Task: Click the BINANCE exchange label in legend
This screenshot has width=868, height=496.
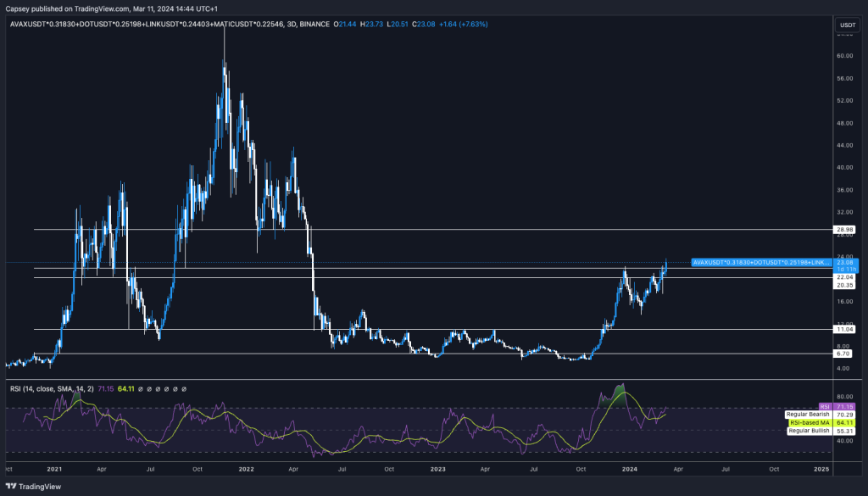Action: click(x=314, y=25)
